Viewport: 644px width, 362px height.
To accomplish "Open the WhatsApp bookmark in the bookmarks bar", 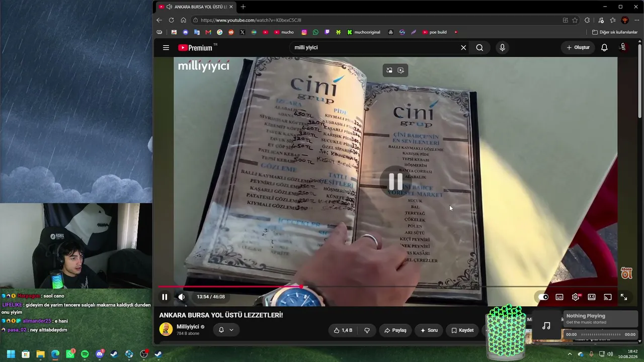I will [x=315, y=32].
